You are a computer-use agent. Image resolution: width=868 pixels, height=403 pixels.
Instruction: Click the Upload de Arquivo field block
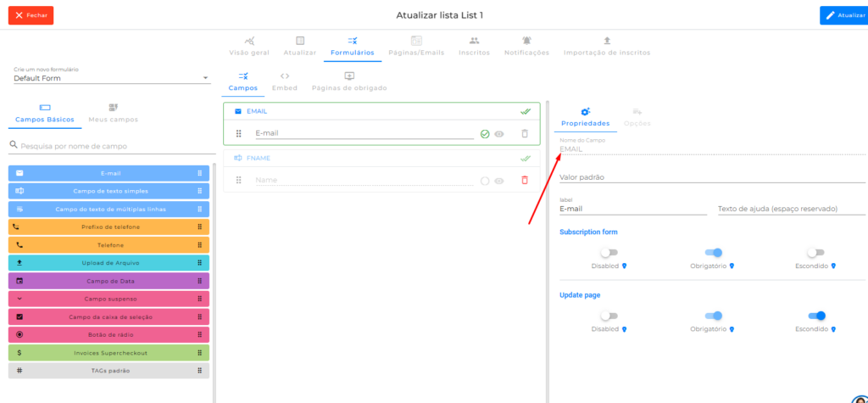(x=110, y=262)
